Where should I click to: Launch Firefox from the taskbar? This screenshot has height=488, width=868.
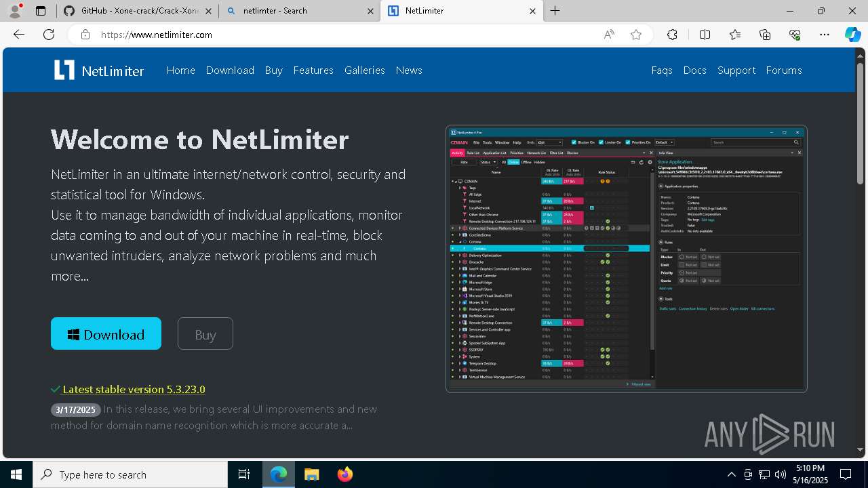click(x=344, y=474)
